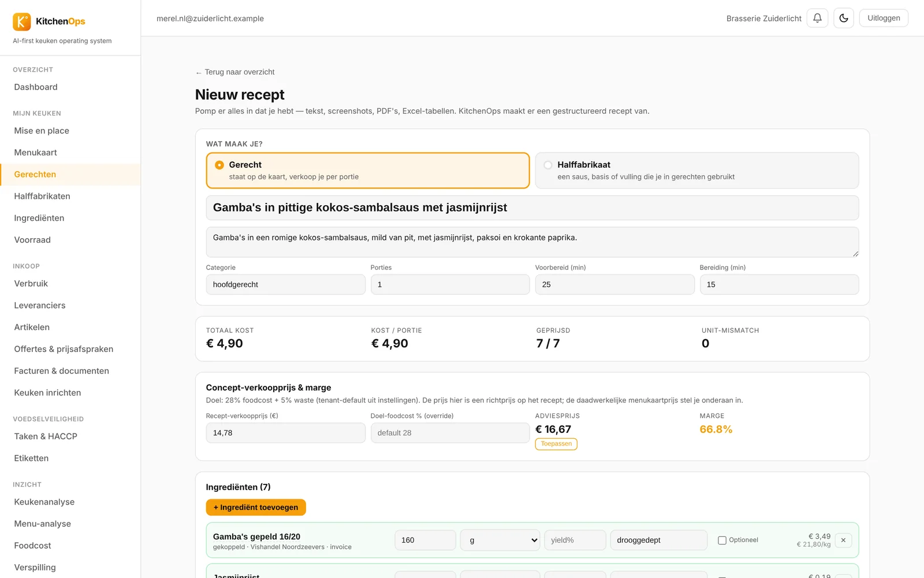Go to Verbruik page

point(31,283)
